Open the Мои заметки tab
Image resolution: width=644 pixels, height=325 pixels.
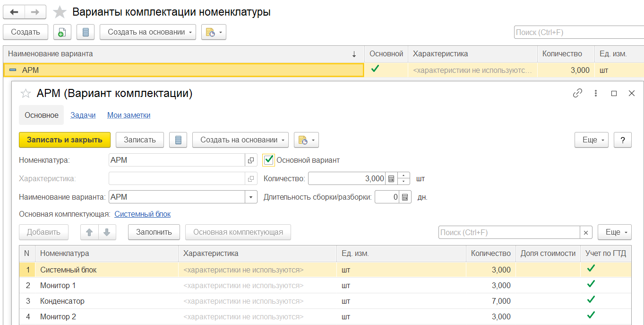tap(129, 115)
